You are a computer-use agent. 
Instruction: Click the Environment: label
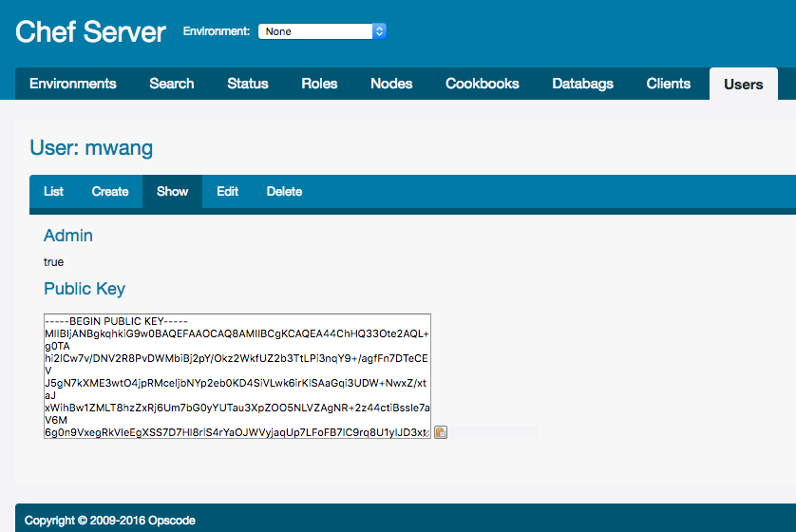point(217,31)
